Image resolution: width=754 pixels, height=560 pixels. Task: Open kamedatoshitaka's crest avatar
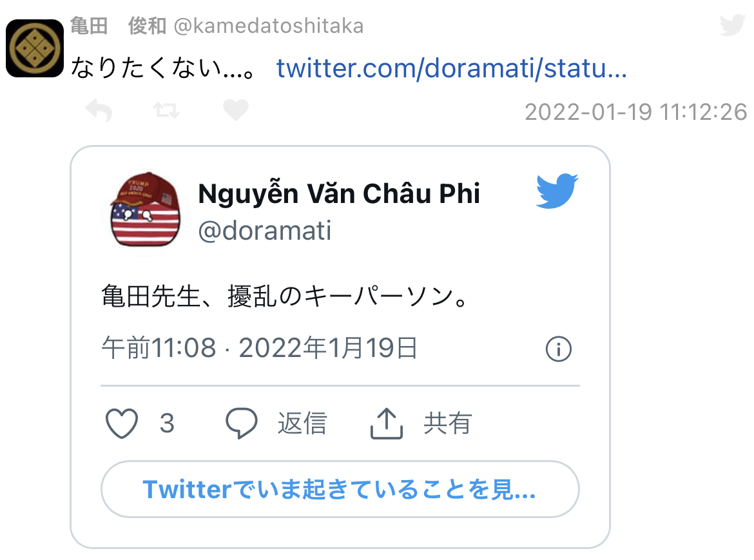(35, 48)
